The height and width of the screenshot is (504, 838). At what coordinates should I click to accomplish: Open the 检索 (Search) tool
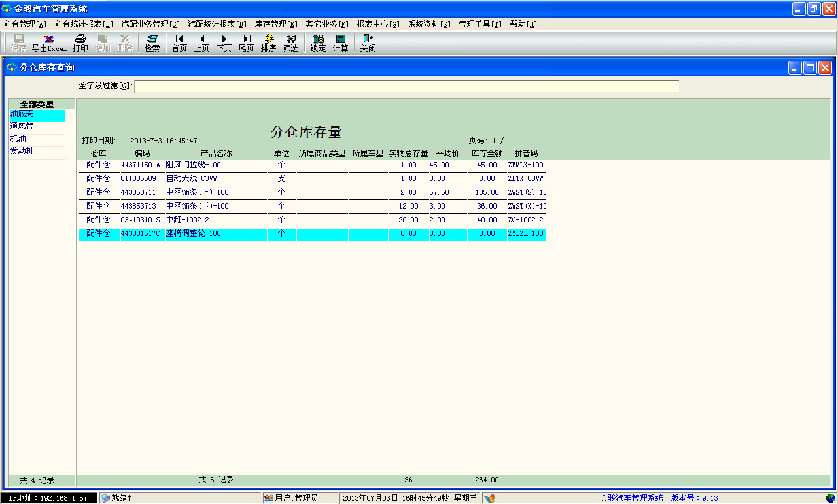[x=152, y=43]
